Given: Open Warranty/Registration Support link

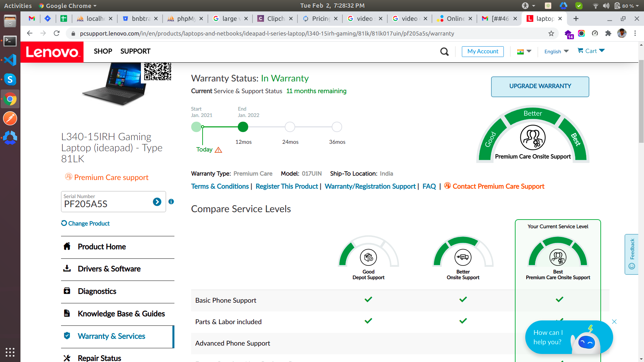Looking at the screenshot, I should (x=370, y=187).
